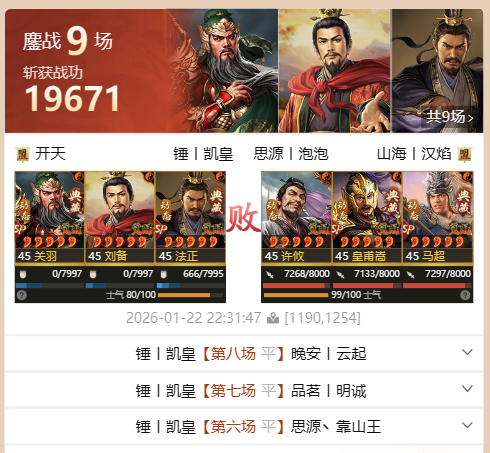
Task: Click the shield troop icon under 关羽
Action: coord(23,274)
